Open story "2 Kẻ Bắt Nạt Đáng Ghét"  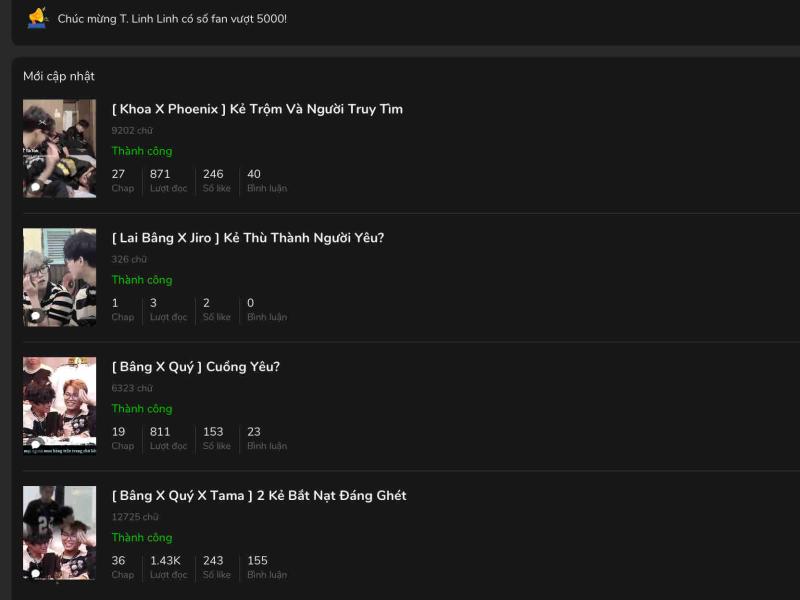[259, 496]
